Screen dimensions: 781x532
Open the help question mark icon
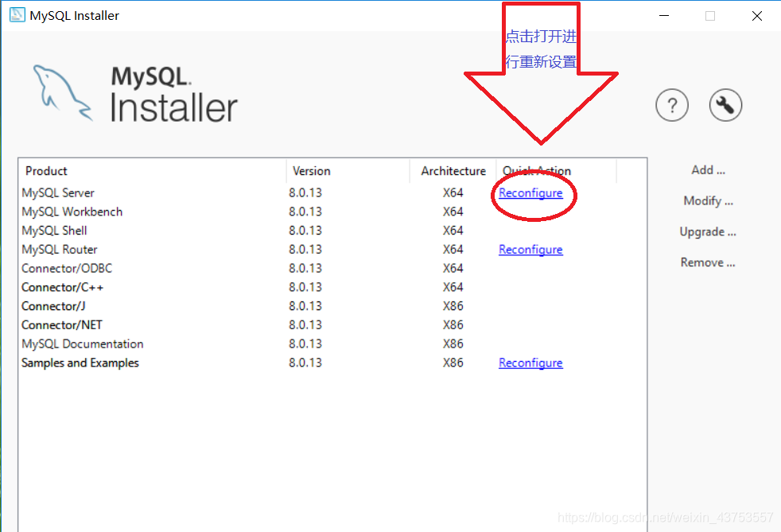point(672,105)
